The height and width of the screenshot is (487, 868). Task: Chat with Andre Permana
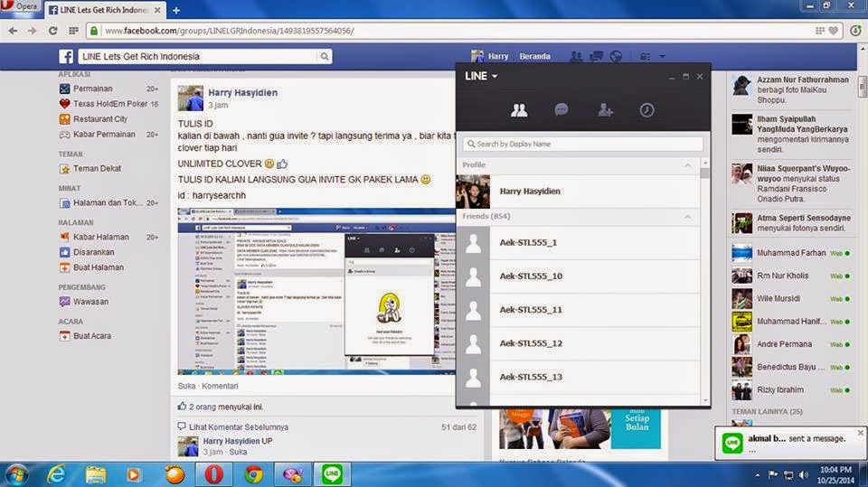point(791,344)
